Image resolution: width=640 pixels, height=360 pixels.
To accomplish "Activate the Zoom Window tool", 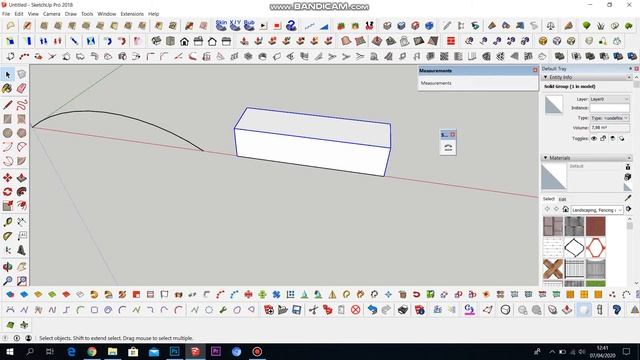I will tap(22, 280).
